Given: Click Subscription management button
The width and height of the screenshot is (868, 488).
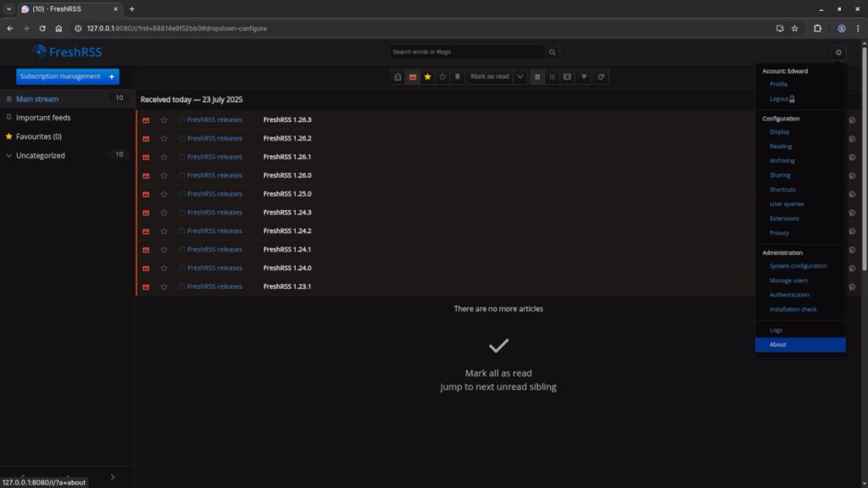Looking at the screenshot, I should pos(60,76).
